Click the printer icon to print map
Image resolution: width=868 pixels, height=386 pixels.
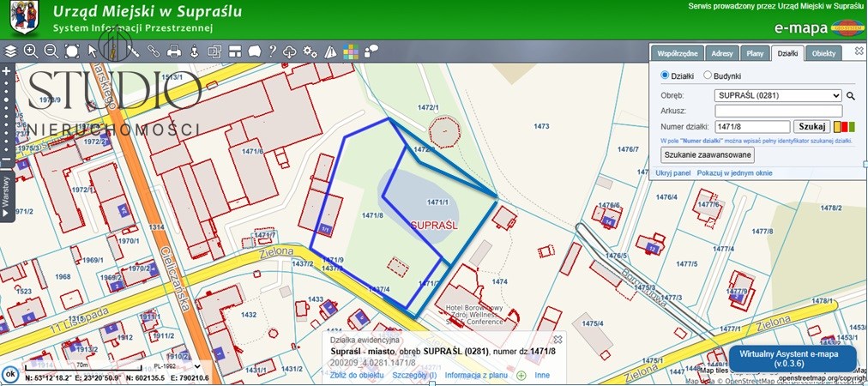(174, 51)
